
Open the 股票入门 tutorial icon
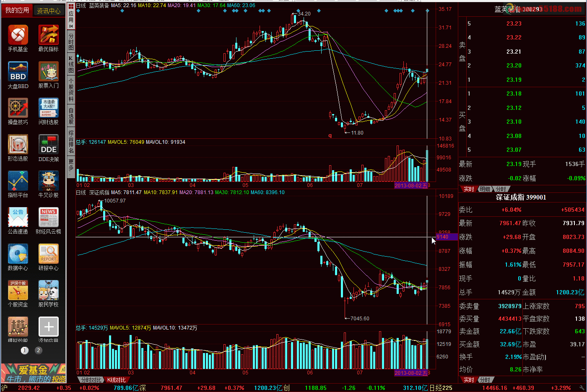coord(49,71)
